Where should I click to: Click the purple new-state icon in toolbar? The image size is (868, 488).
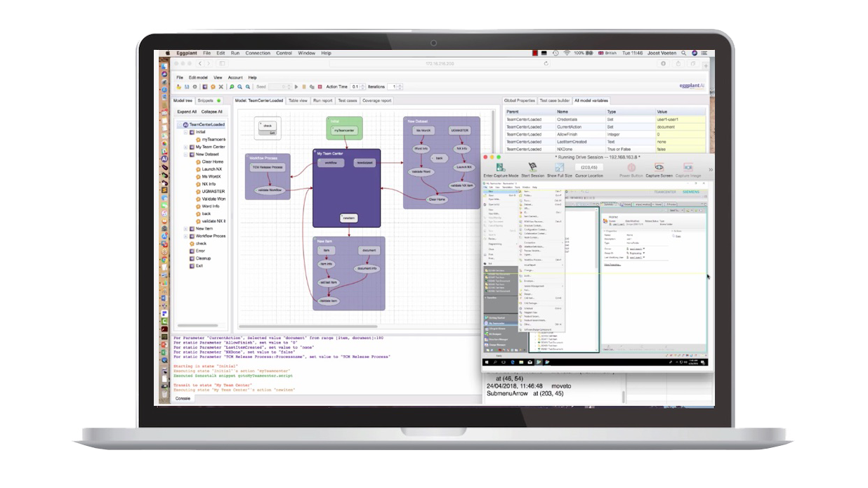205,86
